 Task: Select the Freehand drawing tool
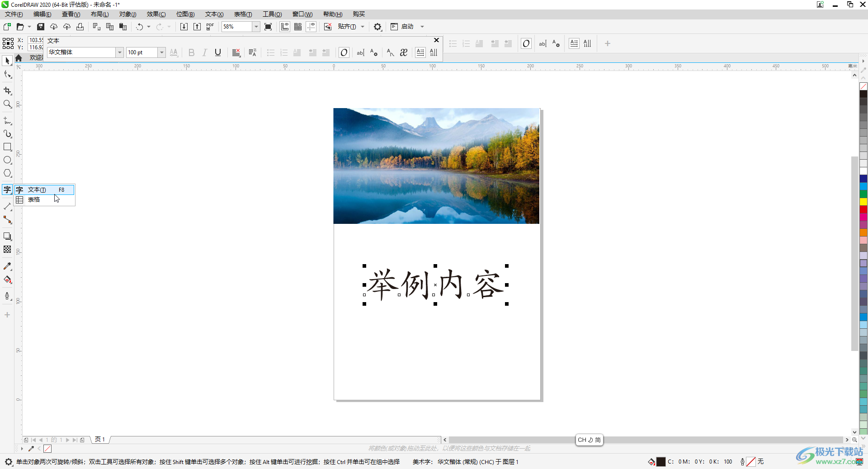point(7,121)
